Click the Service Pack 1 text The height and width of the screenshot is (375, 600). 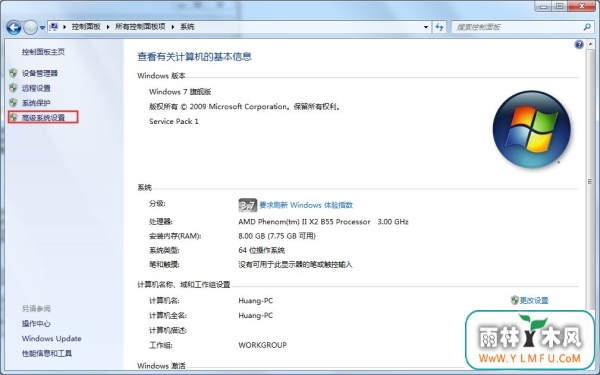(x=174, y=121)
